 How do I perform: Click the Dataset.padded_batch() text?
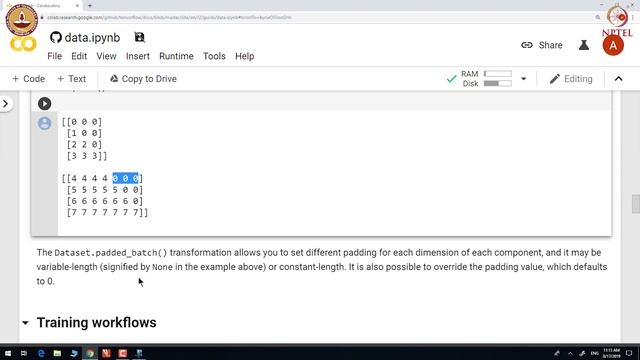tap(111, 253)
